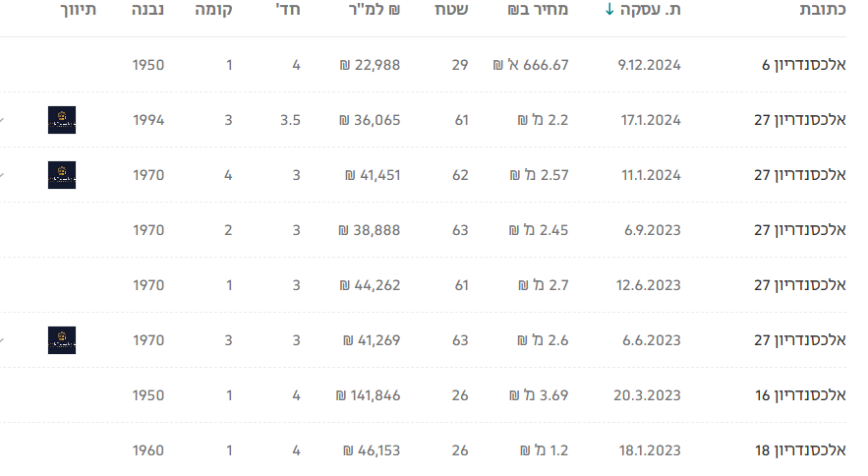Screen dimensions: 868x476
Task: Open the אלכסנדריון 6 address row
Action: coord(803,65)
